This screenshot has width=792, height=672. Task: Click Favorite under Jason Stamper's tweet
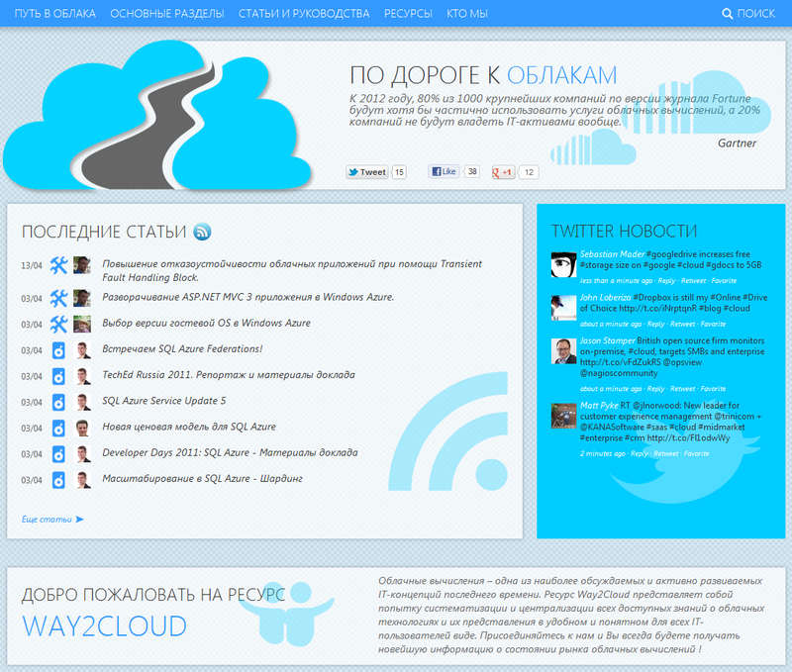coord(713,389)
